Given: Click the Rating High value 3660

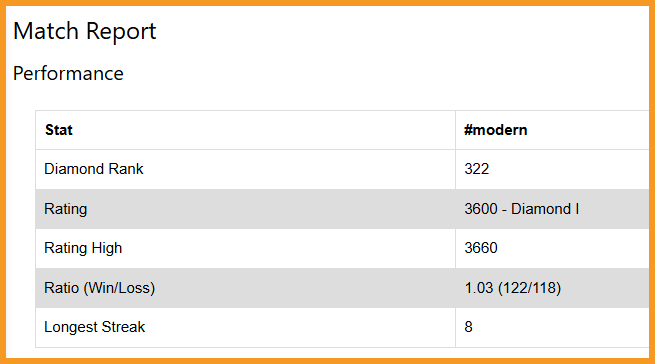Looking at the screenshot, I should tap(481, 248).
